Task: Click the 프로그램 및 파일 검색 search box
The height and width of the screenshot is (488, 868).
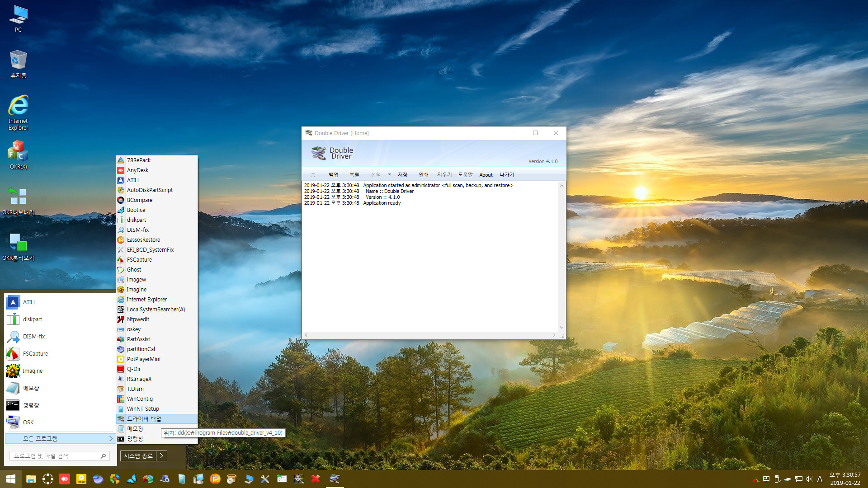Action: [60, 456]
